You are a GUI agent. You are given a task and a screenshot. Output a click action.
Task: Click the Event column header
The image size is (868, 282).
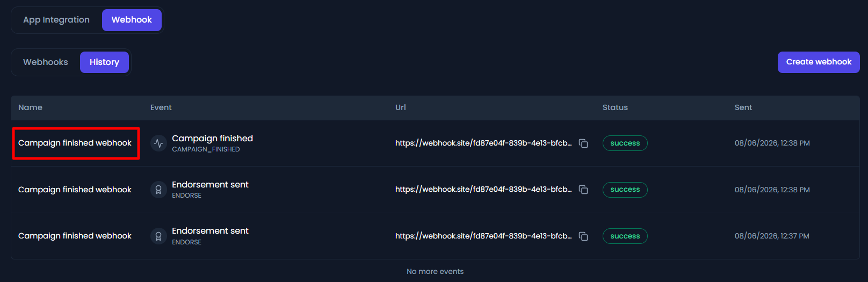coord(161,107)
